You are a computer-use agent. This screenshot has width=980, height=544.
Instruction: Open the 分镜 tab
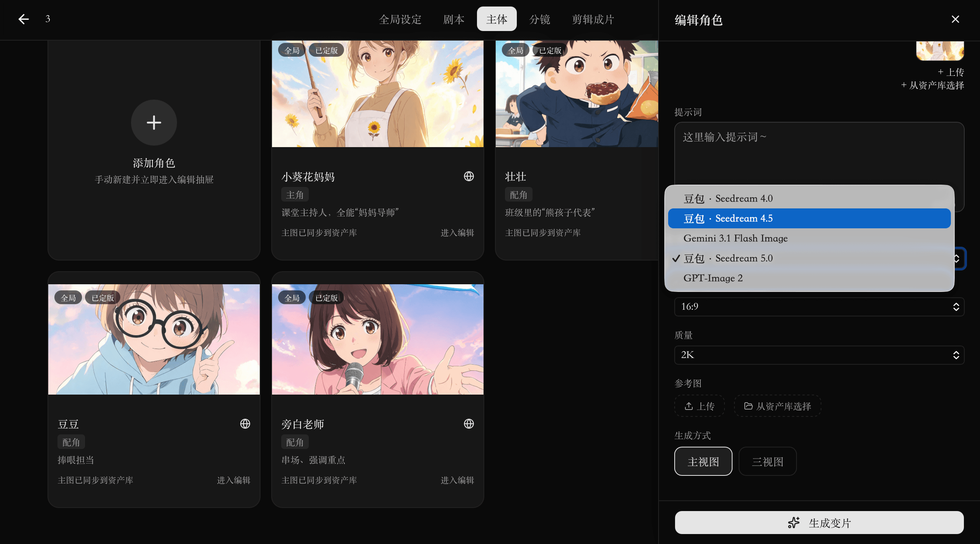click(539, 19)
